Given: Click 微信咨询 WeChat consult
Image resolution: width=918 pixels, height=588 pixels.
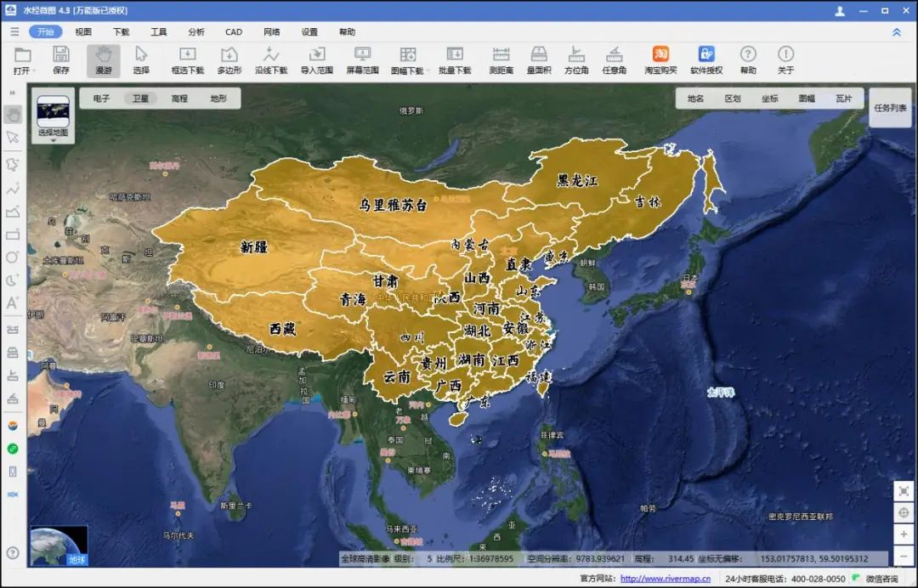Looking at the screenshot, I should coord(875,578).
